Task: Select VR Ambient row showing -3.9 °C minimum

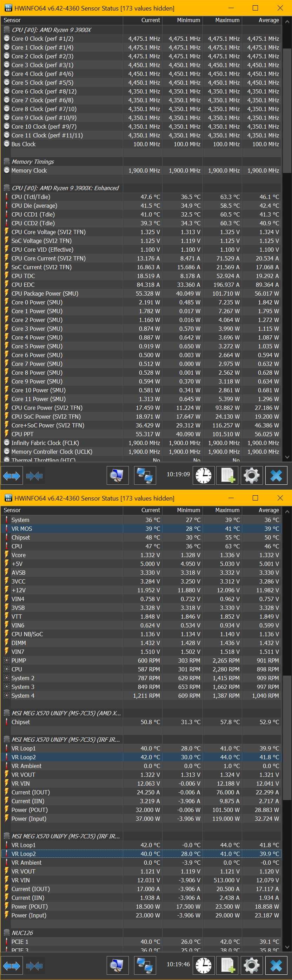Action: pyautogui.click(x=141, y=863)
